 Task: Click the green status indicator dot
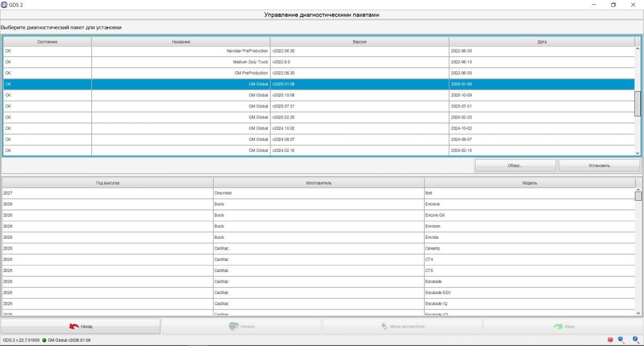pyautogui.click(x=45, y=340)
